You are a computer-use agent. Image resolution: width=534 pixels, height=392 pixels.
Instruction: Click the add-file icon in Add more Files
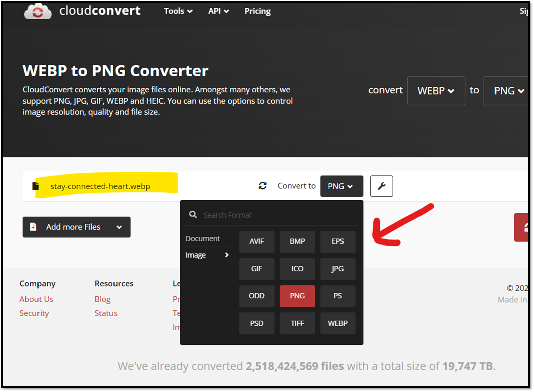33,227
